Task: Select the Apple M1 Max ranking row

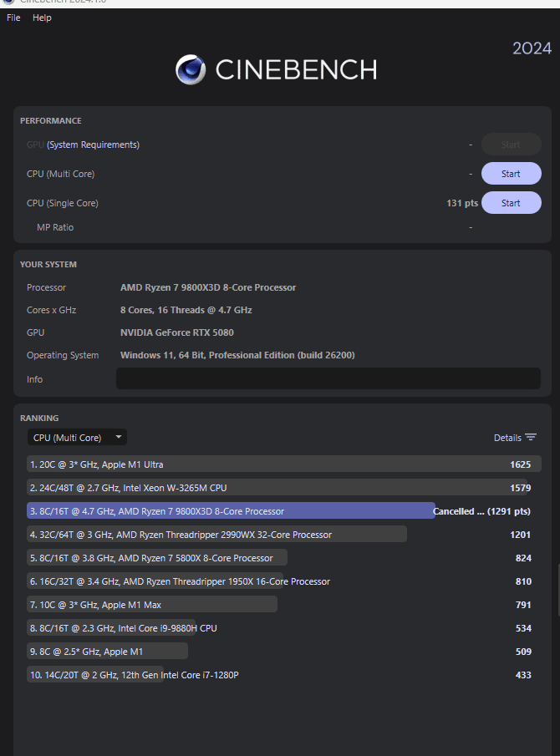Action: point(283,605)
